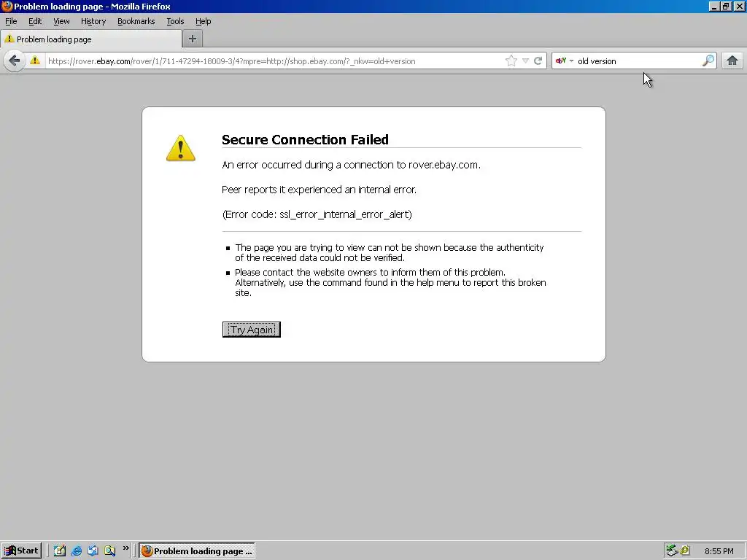Click the yellow warning triangle in error box
Viewport: 747px width, 560px height.
pyautogui.click(x=181, y=148)
